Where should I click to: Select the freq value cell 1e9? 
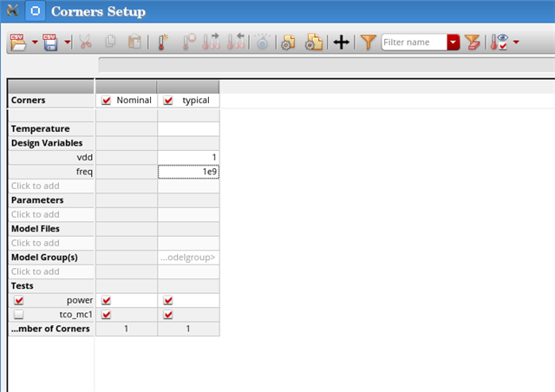tap(188, 172)
